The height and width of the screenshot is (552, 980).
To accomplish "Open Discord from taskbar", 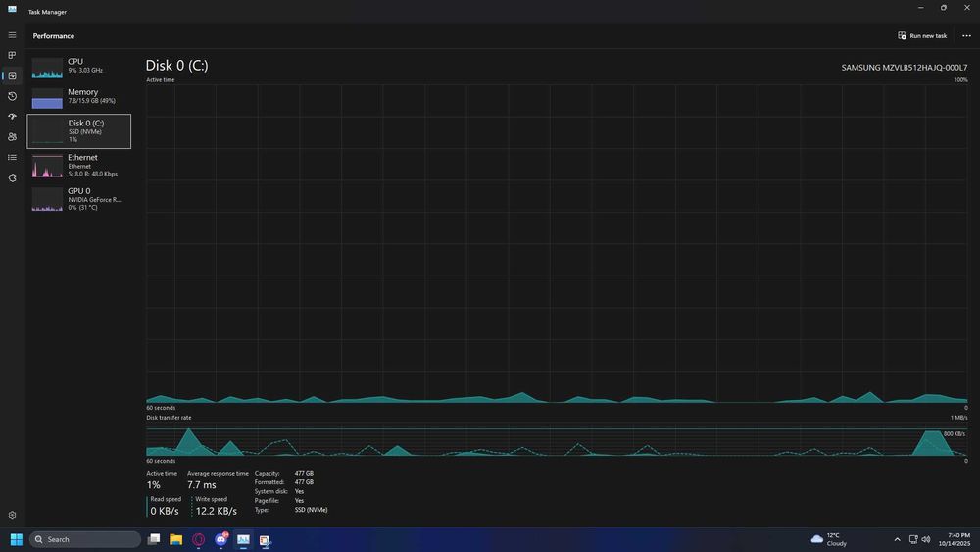I will point(221,539).
